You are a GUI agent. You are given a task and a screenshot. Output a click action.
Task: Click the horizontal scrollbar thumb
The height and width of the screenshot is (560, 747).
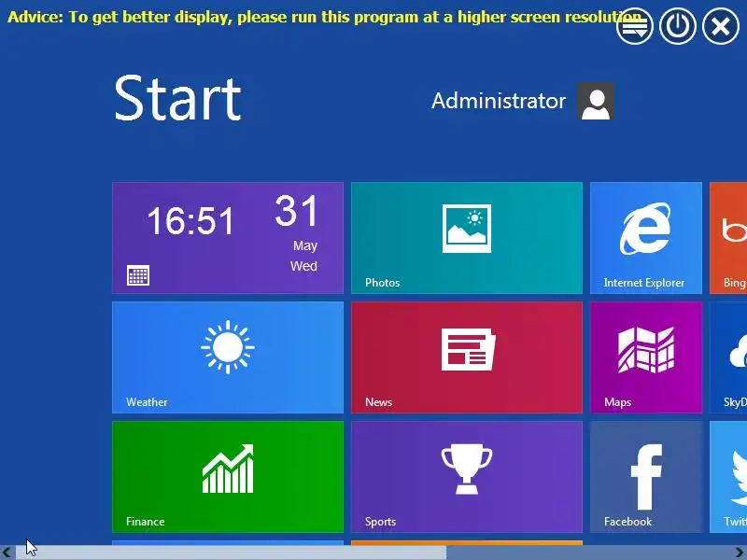coord(231,553)
